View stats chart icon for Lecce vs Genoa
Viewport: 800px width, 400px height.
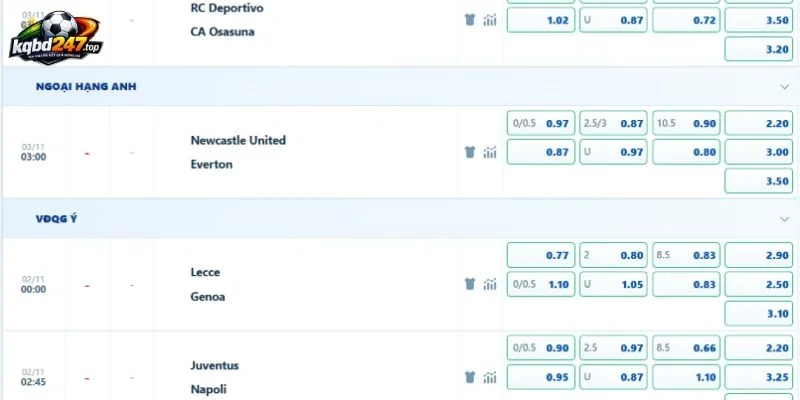click(x=490, y=284)
